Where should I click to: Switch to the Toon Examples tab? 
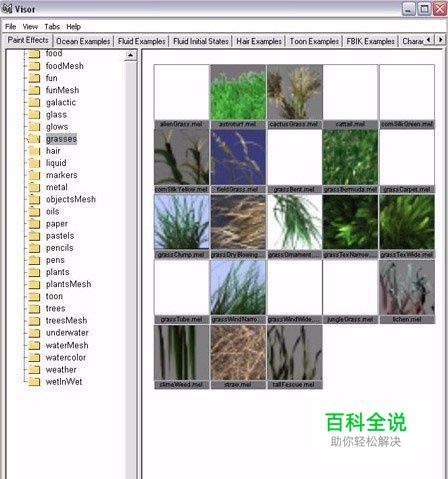314,41
